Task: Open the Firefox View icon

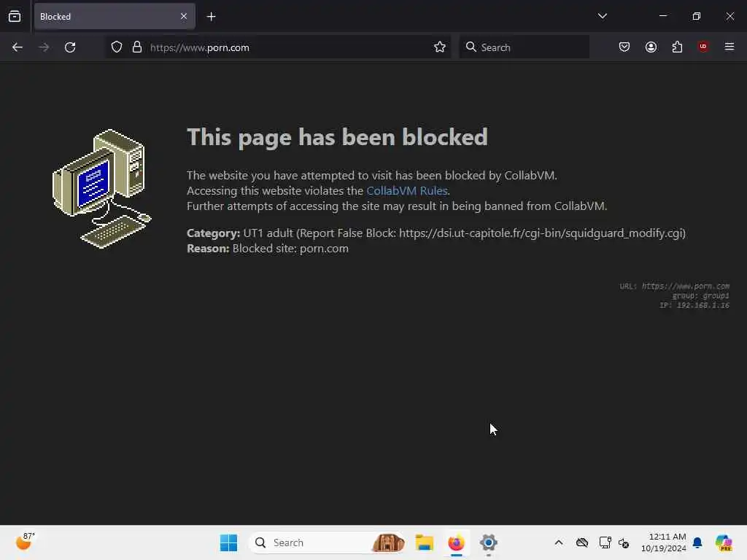Action: tap(15, 17)
